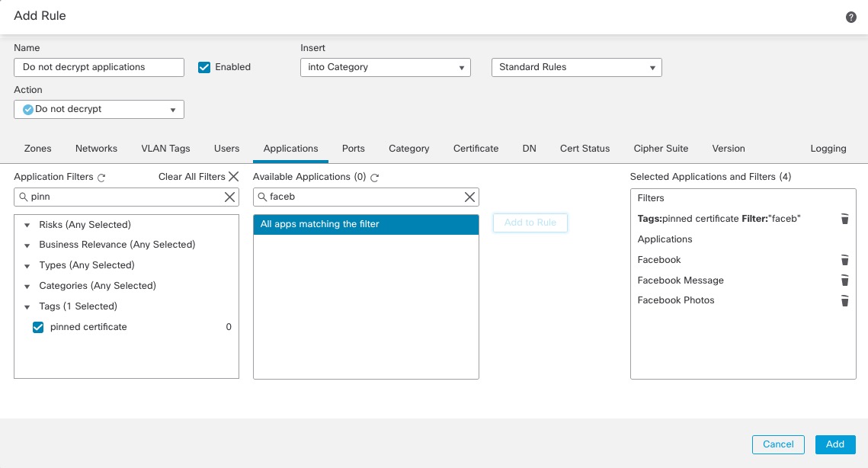Delete the pinned certificate filter entry
This screenshot has height=468, width=868.
point(844,219)
